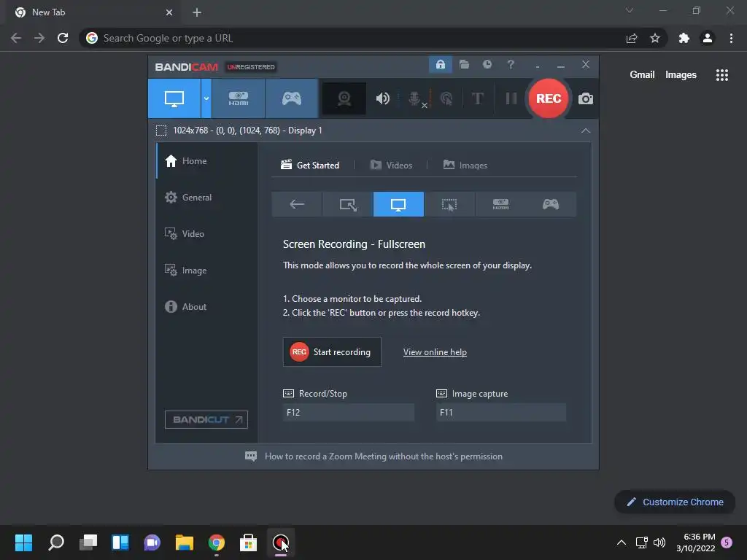Open scheduled recording clock icon
This screenshot has width=747, height=560.
coord(487,64)
